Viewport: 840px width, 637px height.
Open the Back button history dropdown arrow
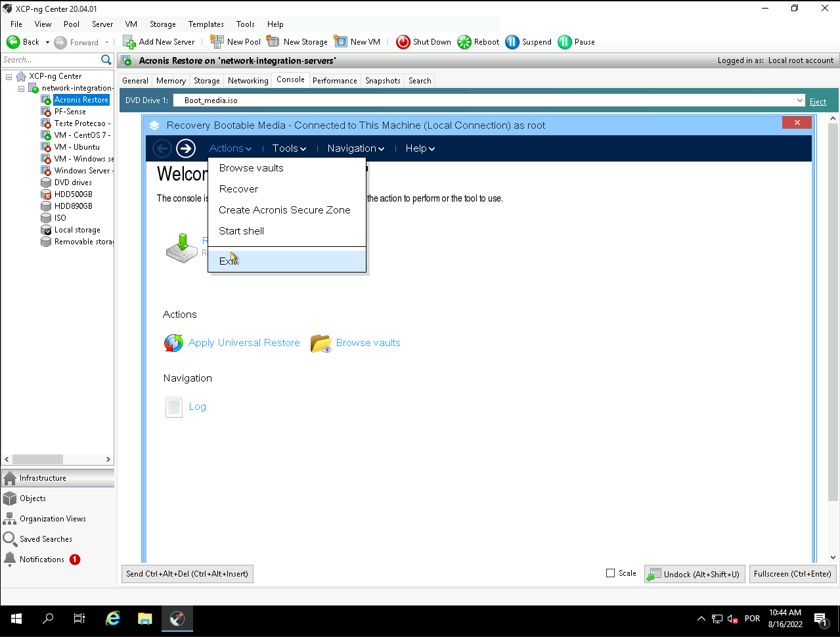[47, 43]
